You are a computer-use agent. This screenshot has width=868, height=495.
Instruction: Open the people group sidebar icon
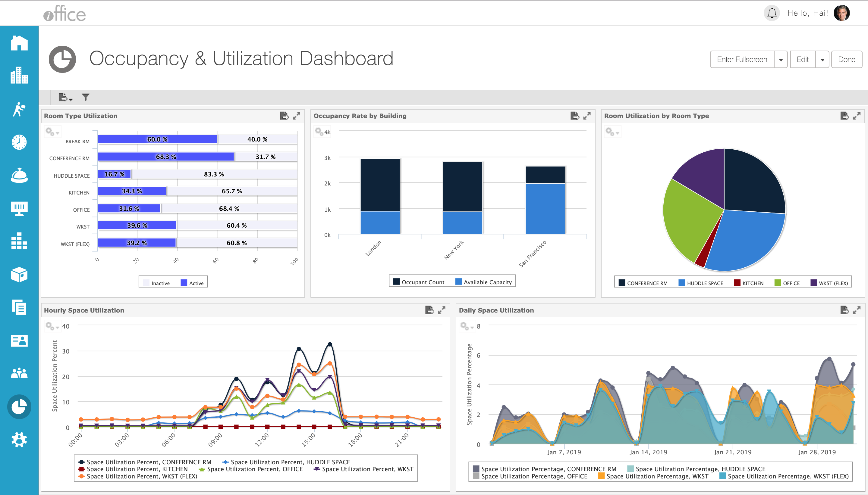click(x=19, y=373)
